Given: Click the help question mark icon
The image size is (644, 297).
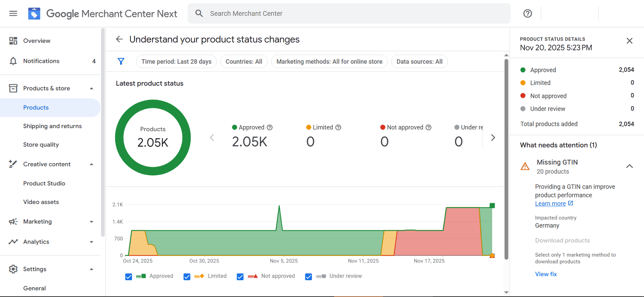Looking at the screenshot, I should click(527, 13).
